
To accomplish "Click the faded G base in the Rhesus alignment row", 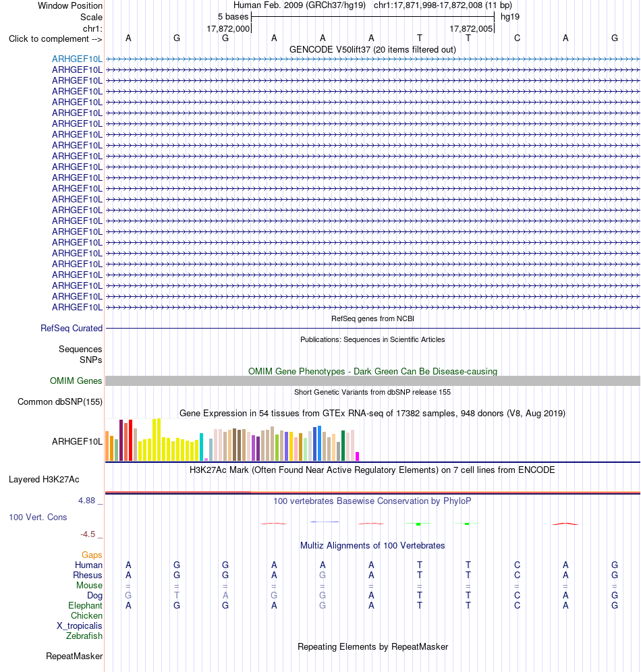I will (x=323, y=576).
